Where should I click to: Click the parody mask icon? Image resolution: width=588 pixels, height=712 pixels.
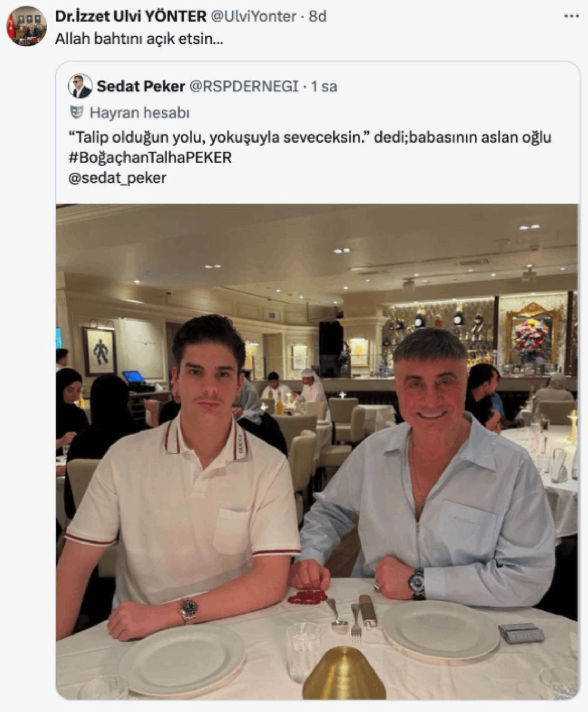click(x=77, y=112)
